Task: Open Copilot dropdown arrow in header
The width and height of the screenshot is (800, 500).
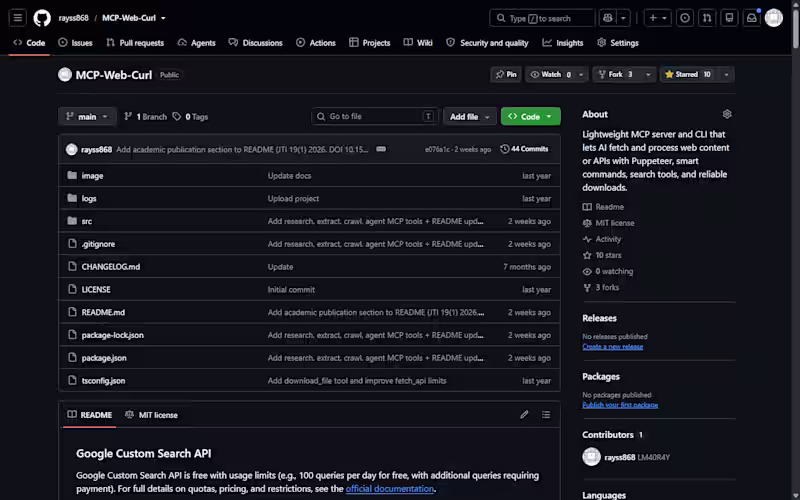Action: point(623,18)
